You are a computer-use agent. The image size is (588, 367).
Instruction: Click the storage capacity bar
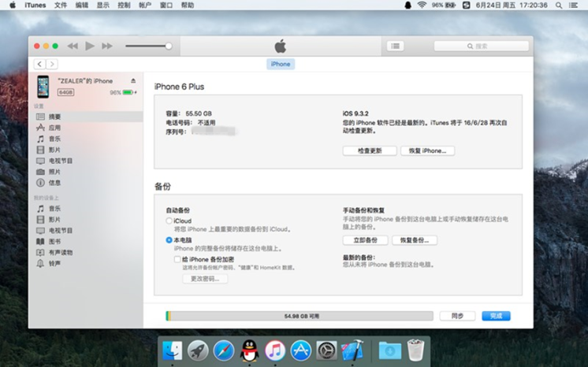[300, 316]
